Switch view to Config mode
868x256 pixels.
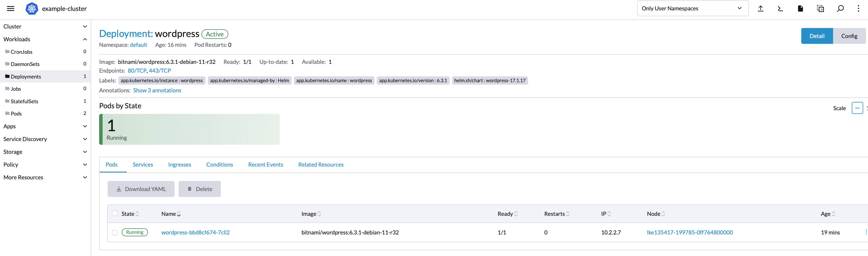[849, 36]
